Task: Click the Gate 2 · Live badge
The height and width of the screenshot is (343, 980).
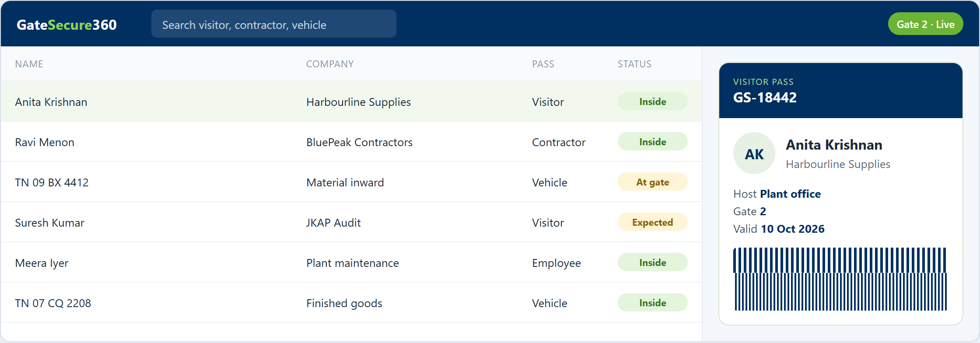Action: tap(925, 24)
